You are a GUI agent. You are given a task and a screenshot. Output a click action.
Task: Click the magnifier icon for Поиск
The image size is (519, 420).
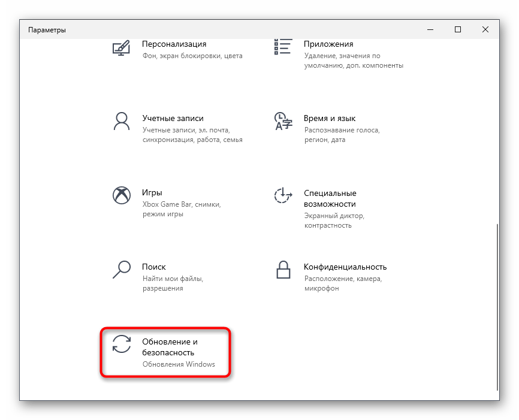(x=122, y=270)
